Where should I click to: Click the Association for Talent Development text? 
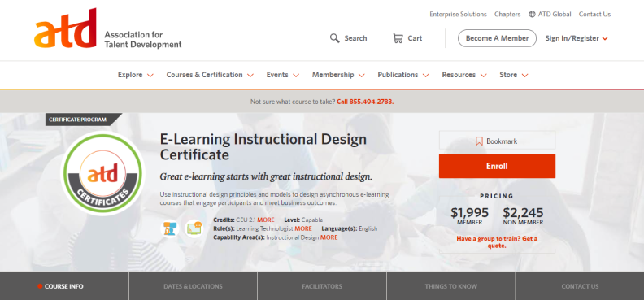coord(143,39)
